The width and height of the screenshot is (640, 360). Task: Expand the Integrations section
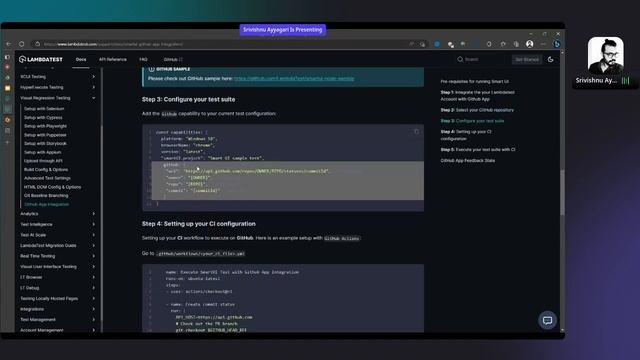pos(57,309)
